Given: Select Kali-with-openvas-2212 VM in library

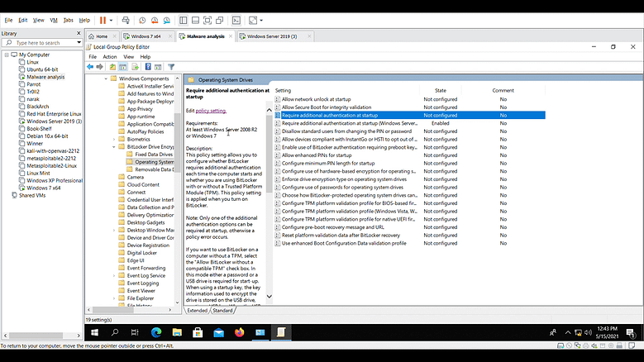Looking at the screenshot, I should 53,151.
